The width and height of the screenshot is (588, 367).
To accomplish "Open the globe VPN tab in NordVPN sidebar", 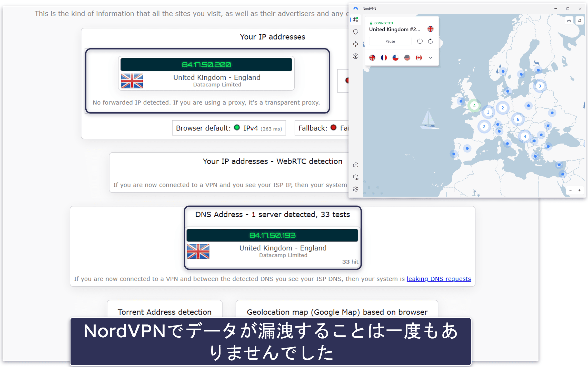I will [x=356, y=20].
